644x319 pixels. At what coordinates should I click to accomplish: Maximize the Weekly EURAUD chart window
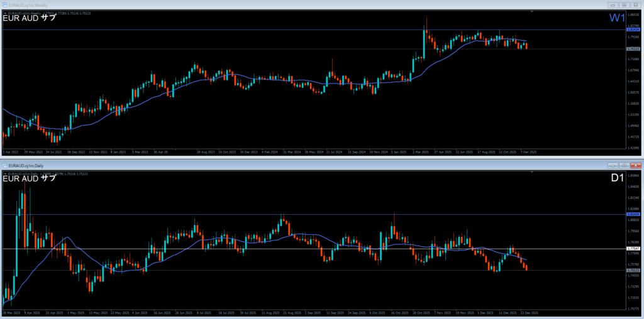(x=623, y=4)
